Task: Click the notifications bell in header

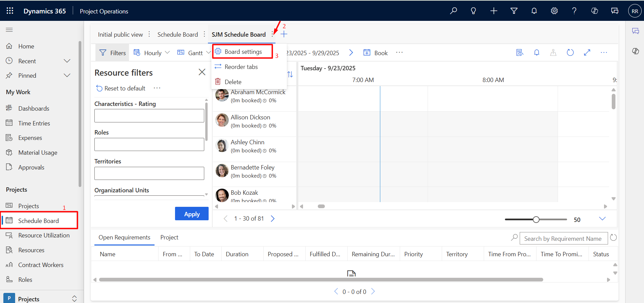Action: pos(534,11)
